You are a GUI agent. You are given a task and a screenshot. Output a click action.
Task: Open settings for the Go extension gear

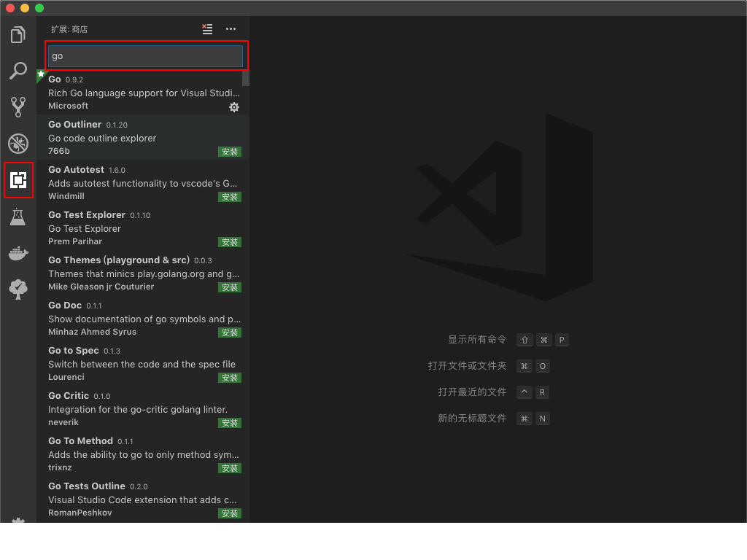[233, 107]
